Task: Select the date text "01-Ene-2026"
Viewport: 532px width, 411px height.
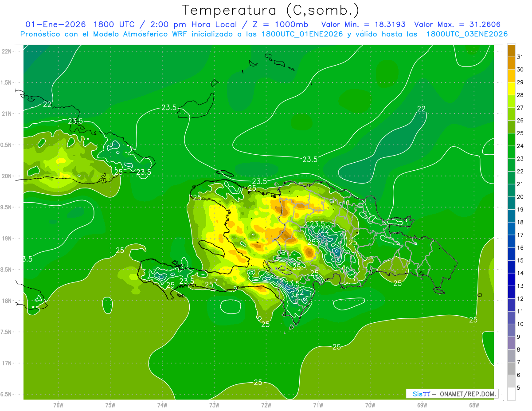Action: 55,24
